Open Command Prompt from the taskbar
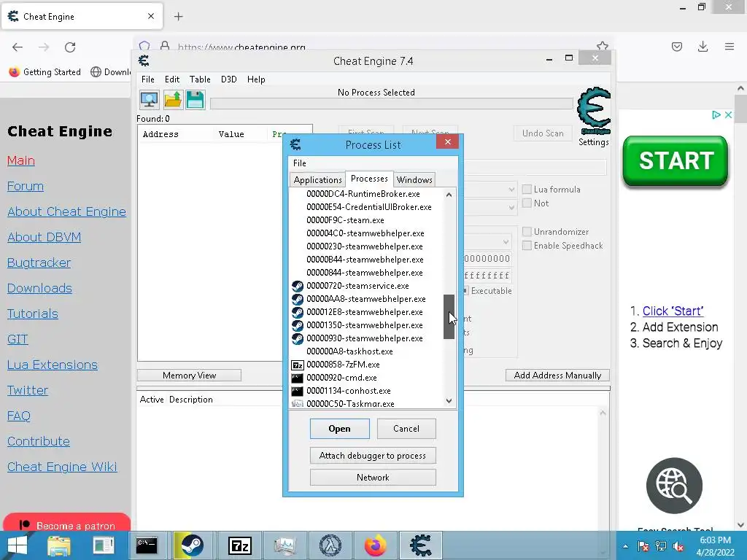This screenshot has height=560, width=747. coord(146,545)
